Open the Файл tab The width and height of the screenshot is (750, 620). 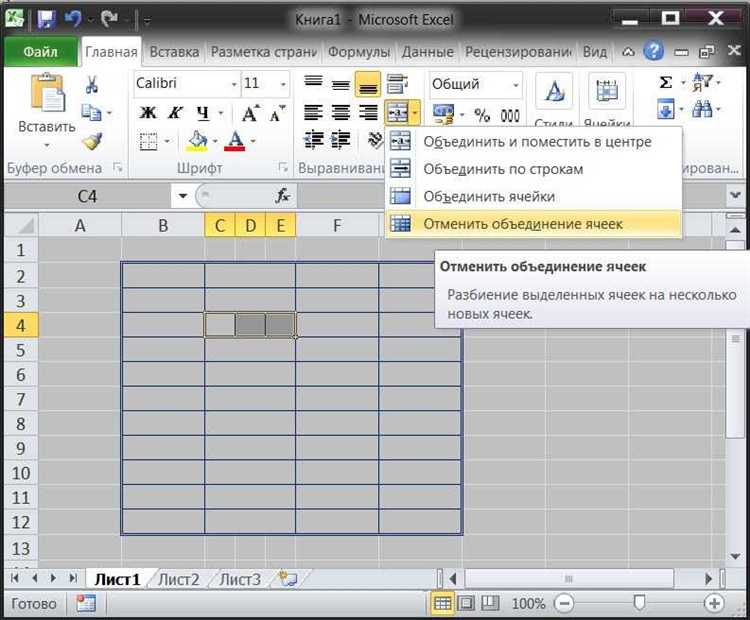40,51
